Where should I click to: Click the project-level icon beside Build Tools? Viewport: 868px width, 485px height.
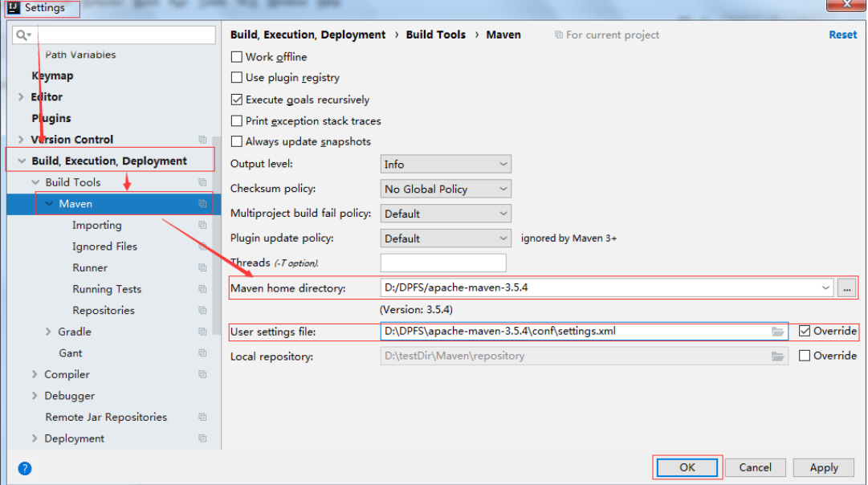pos(202,182)
